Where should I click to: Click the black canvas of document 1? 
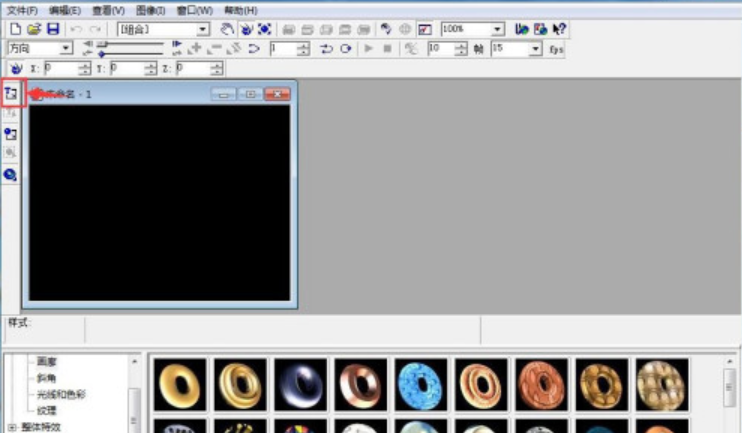[159, 203]
